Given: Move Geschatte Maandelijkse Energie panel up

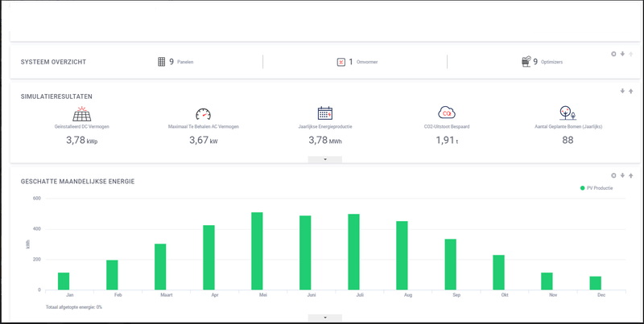Looking at the screenshot, I should pos(631,175).
